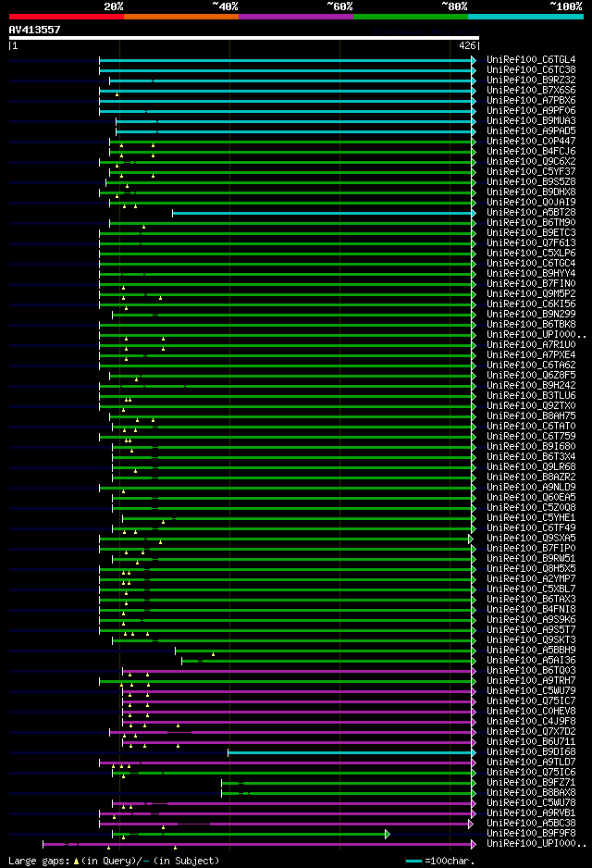Screen dimensions: 592x868
Task: Click label UniRef100_A5AI36
Action: [531, 661]
